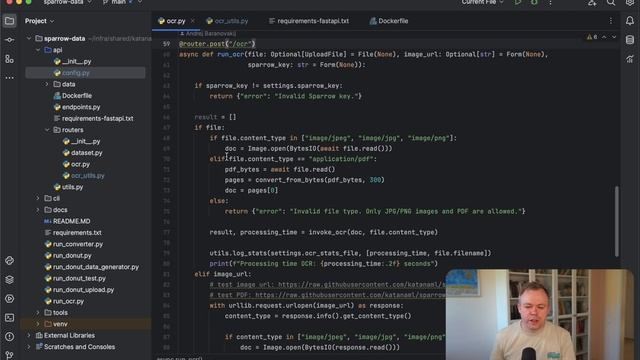Expand the data folder
The height and width of the screenshot is (360, 640).
[x=47, y=84]
